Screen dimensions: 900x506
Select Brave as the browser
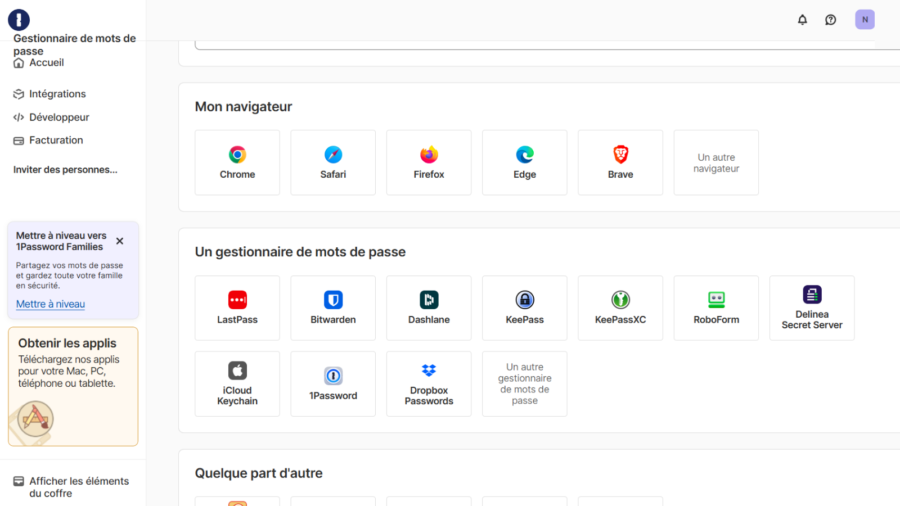(x=620, y=162)
